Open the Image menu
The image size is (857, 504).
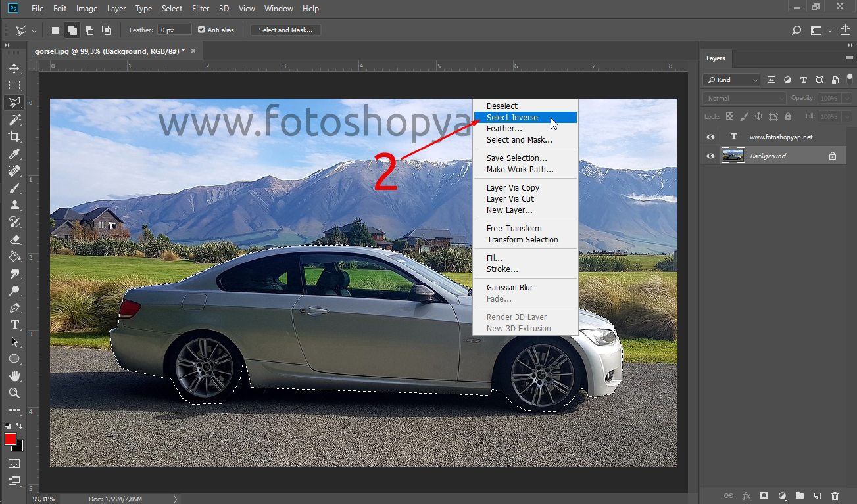click(87, 9)
